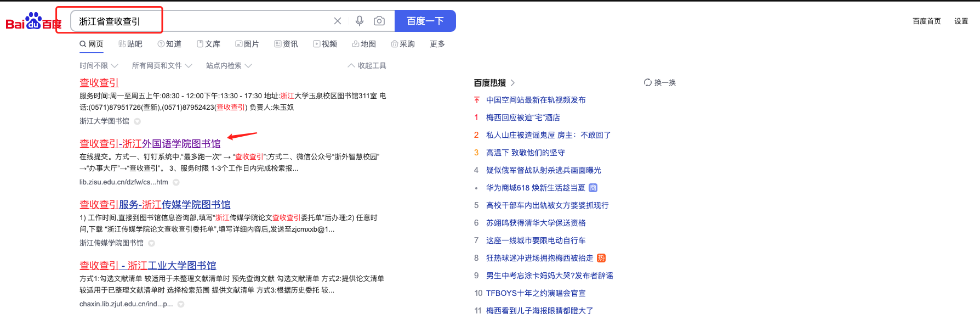
Task: Click the icon beside 浙江大学图书馆 source
Action: [x=138, y=121]
